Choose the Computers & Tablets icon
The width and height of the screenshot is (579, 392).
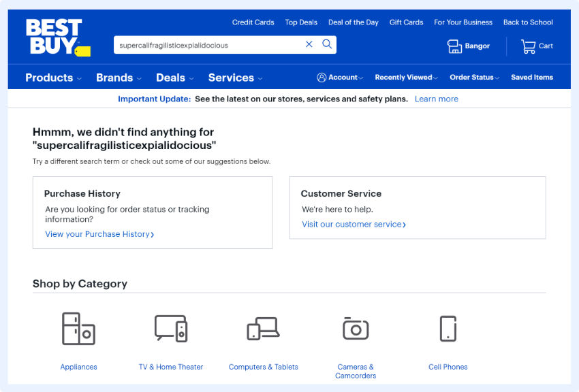coord(263,329)
